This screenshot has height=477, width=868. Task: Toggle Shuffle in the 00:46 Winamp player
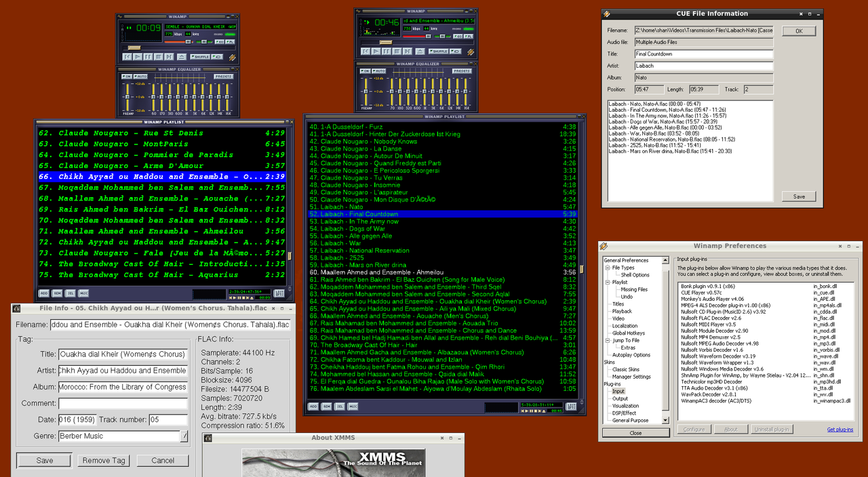pyautogui.click(x=439, y=51)
